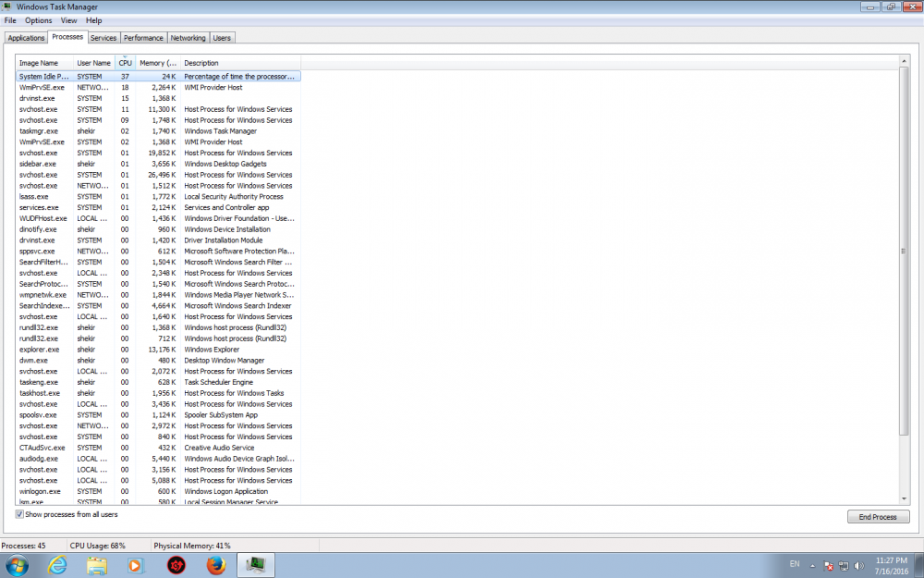Click Windows Desktop Gadgets description
The height and width of the screenshot is (578, 924).
point(225,164)
